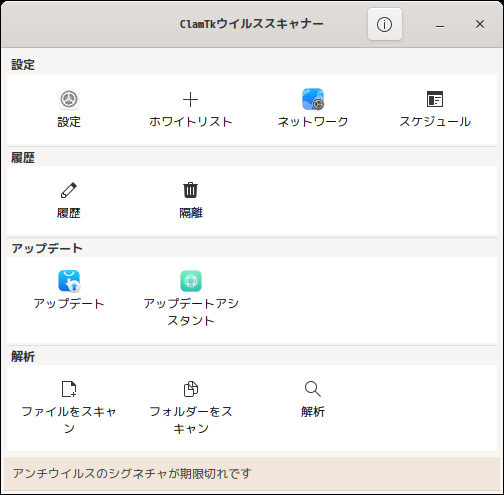
Task: Open the 隔離 trash icon
Action: point(191,190)
